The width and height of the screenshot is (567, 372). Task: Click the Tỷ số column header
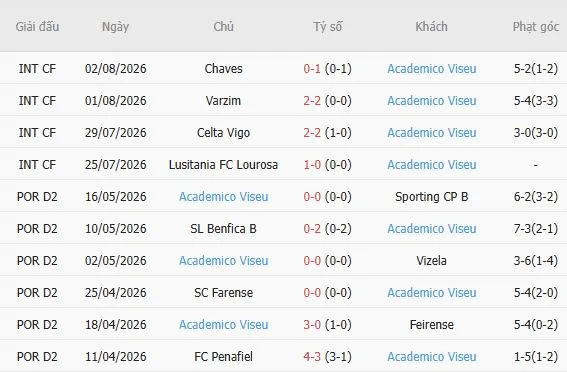[328, 26]
